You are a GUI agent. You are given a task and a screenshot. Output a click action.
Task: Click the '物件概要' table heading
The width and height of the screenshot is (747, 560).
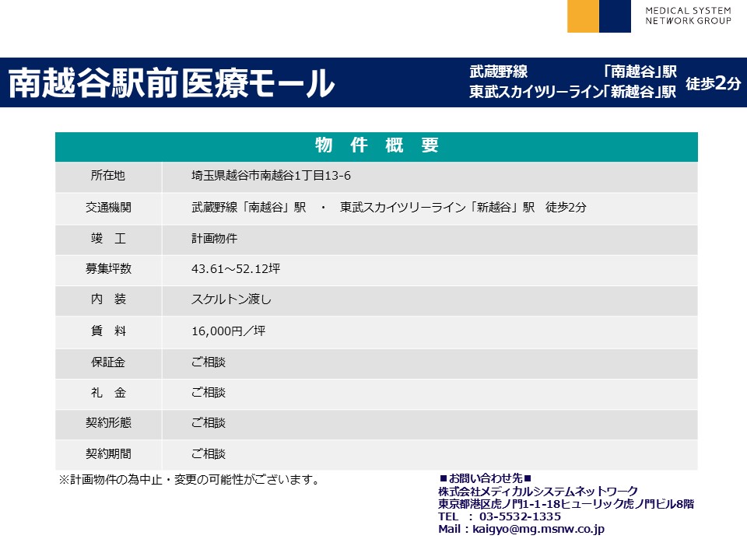(x=377, y=145)
